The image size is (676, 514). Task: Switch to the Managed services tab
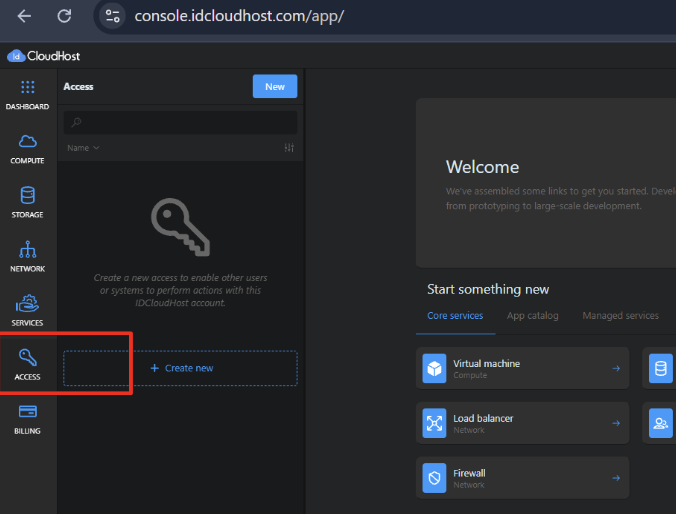click(x=620, y=316)
